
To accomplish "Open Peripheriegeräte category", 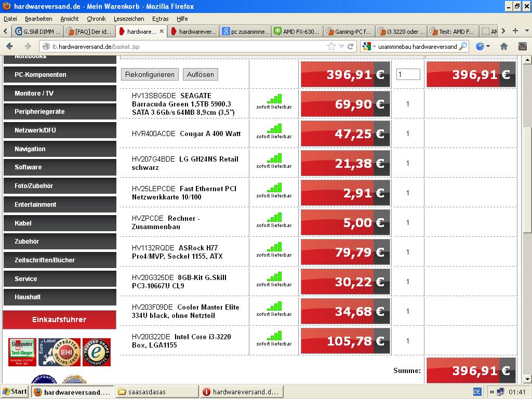I will tap(60, 112).
